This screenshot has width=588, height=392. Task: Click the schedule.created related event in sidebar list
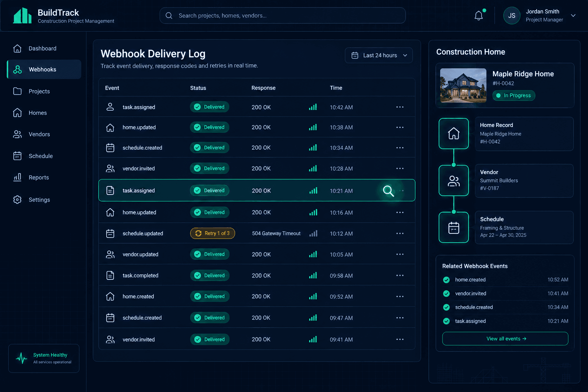click(505, 307)
